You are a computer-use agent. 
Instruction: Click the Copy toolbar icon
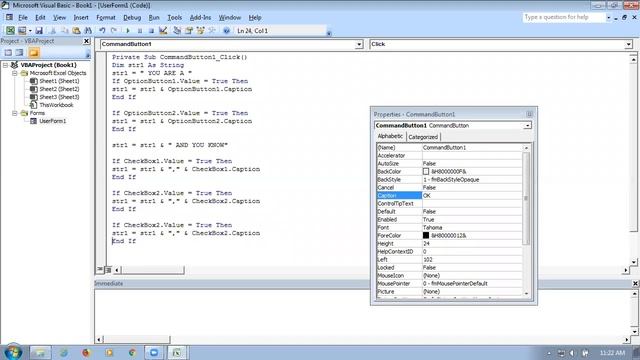tap(64, 31)
